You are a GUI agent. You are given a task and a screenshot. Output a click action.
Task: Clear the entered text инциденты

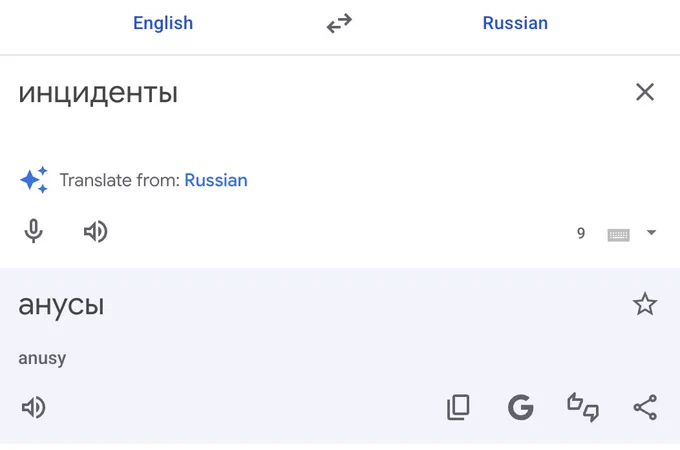645,92
